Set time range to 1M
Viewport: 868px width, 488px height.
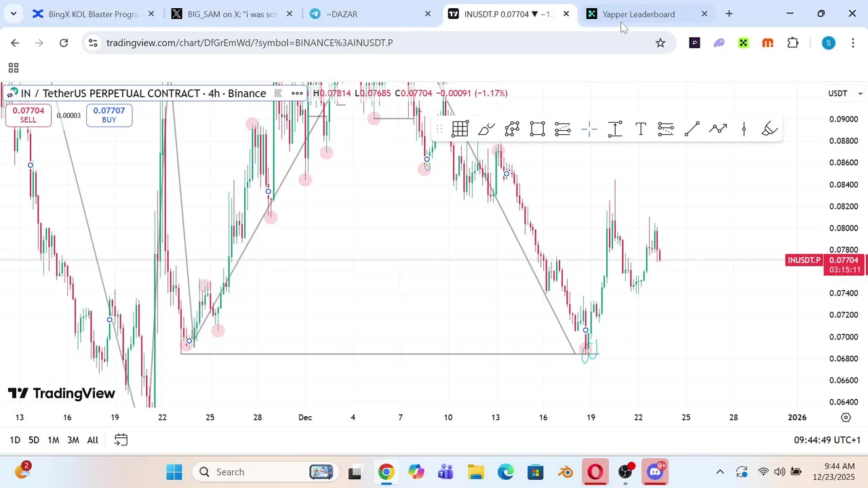coord(53,440)
